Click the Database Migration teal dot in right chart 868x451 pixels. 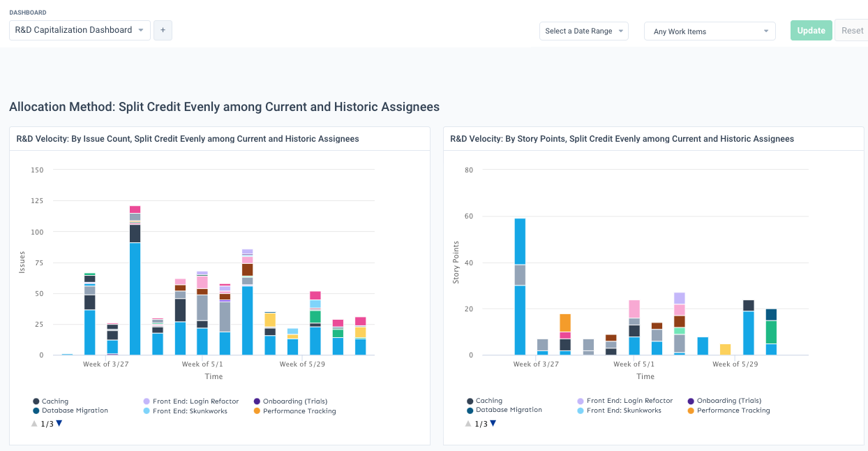[x=470, y=411]
